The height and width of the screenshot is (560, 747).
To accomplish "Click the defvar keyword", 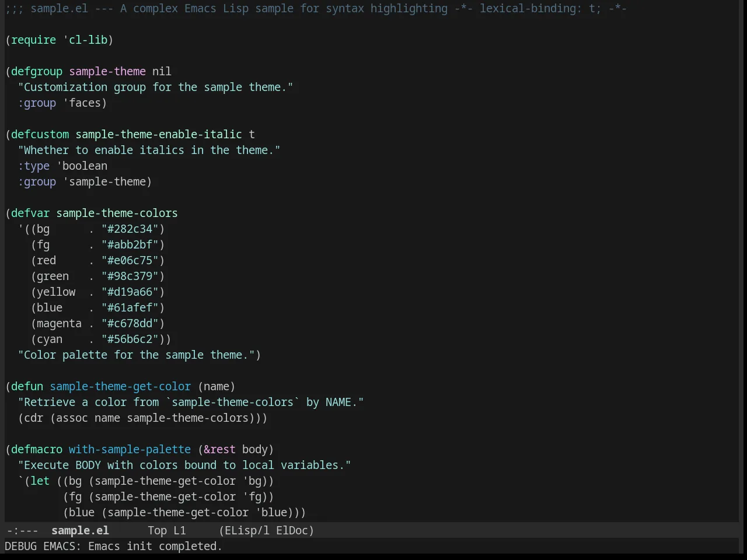I will 30,213.
